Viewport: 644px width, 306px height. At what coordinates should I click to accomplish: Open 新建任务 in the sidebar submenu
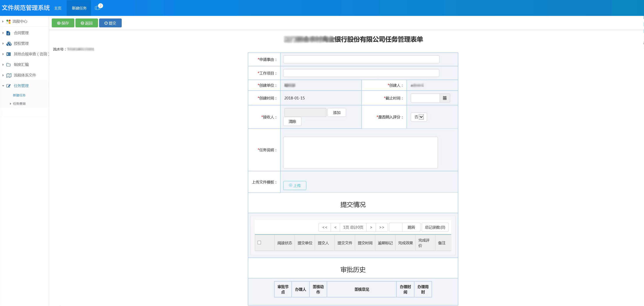coord(19,95)
